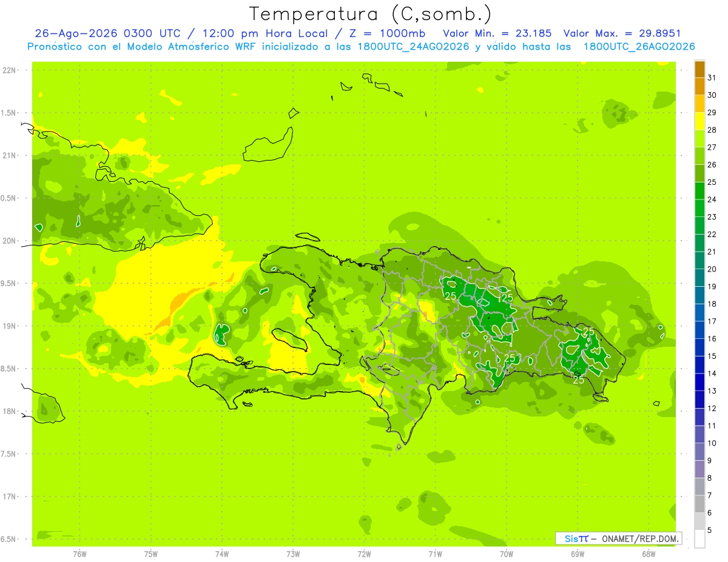Click the '68W' longitude axis label
The height and width of the screenshot is (562, 728).
pyautogui.click(x=649, y=554)
